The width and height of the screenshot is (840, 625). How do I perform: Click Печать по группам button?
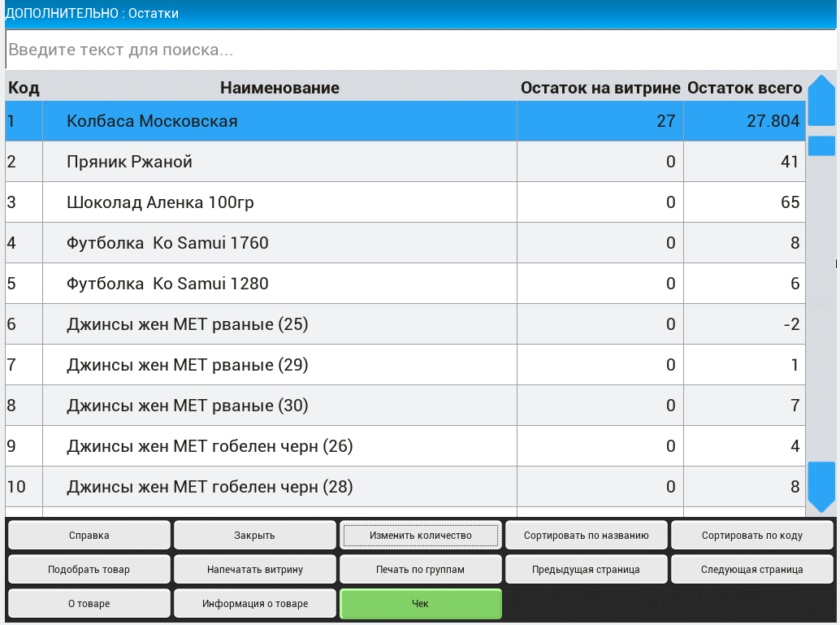click(421, 569)
